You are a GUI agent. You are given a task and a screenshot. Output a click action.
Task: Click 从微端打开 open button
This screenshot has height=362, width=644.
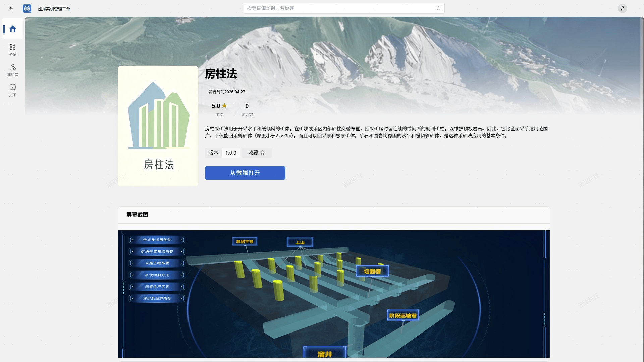tap(245, 173)
